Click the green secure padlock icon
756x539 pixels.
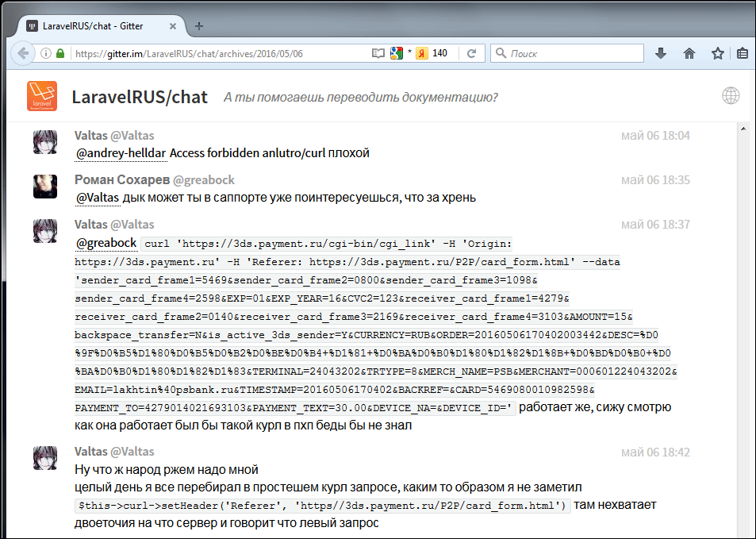[x=60, y=53]
